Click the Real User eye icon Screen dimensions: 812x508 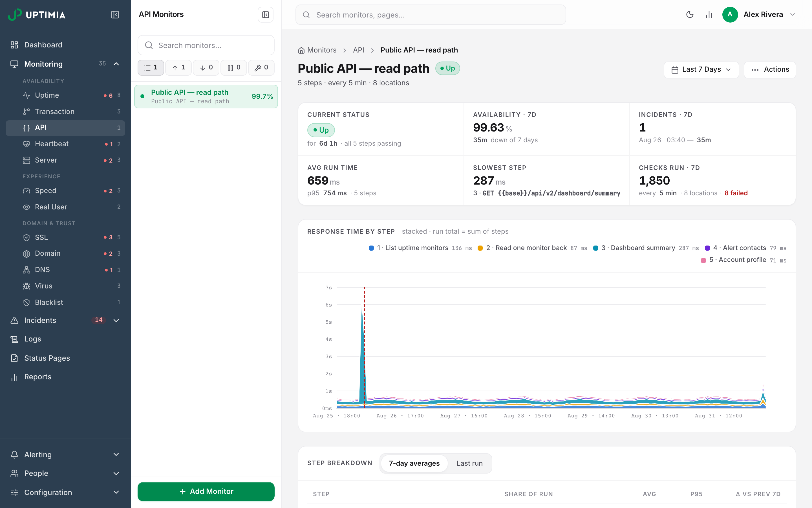click(x=27, y=207)
